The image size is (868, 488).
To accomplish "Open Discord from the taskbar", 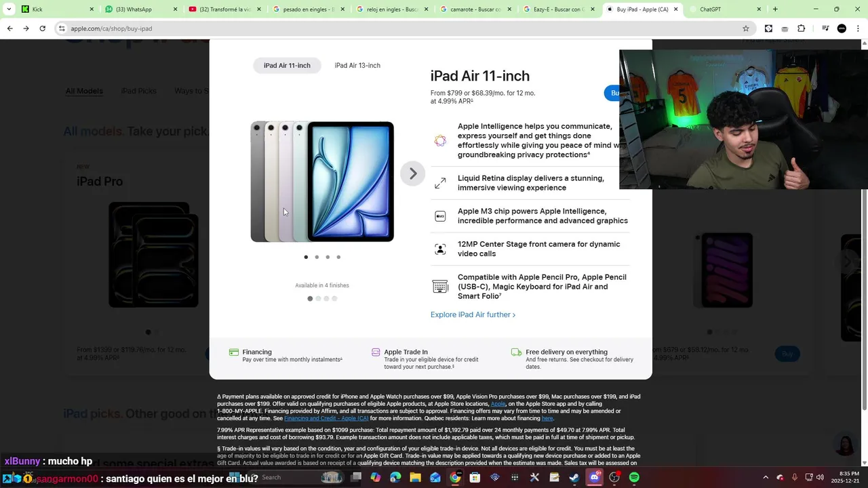I will click(x=595, y=477).
